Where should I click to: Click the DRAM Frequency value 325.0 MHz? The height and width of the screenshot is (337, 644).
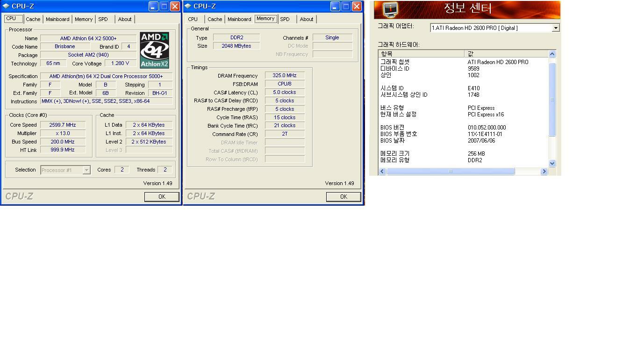(x=285, y=75)
